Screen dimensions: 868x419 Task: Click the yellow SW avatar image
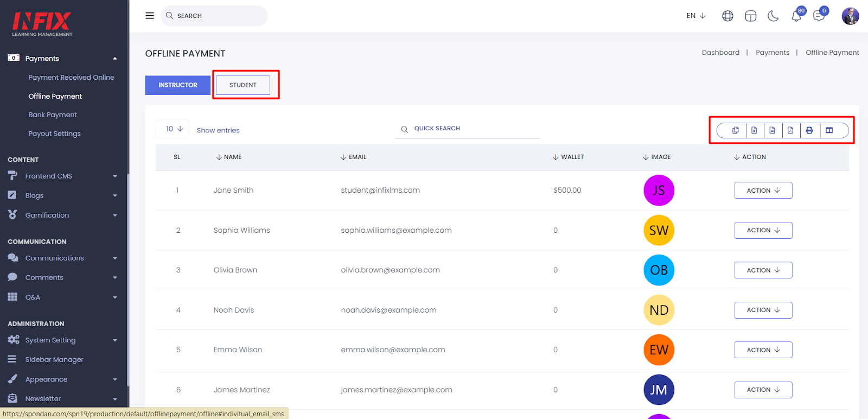click(x=659, y=230)
